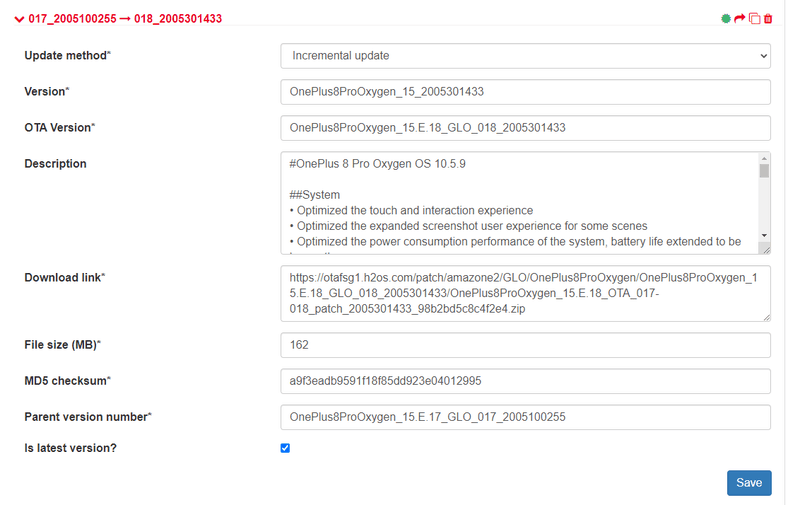Screen dimensions: 800x505
Task: Collapse the 017 to 018 update section
Action: coord(20,19)
